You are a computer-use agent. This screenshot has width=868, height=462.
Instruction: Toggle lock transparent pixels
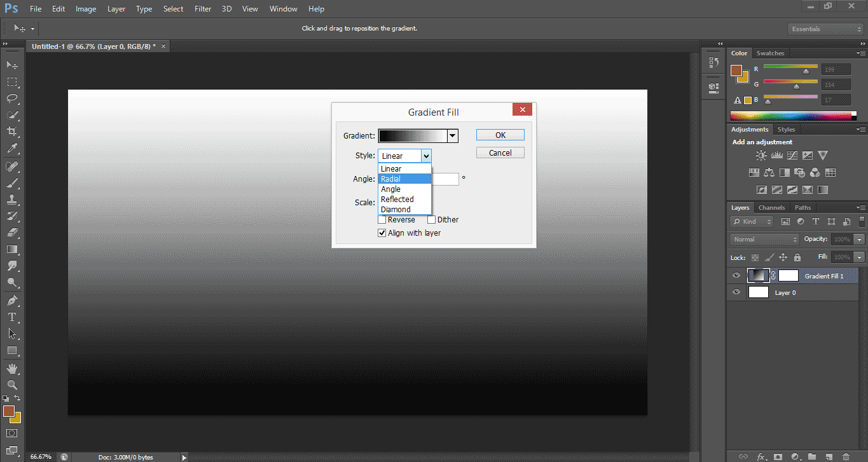(x=755, y=257)
